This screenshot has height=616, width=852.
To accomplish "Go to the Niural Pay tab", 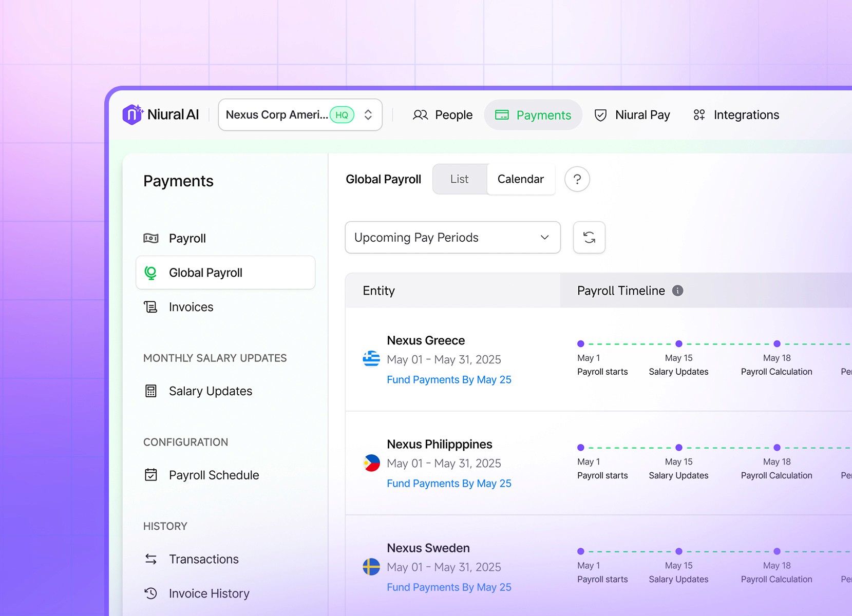I will pos(632,115).
